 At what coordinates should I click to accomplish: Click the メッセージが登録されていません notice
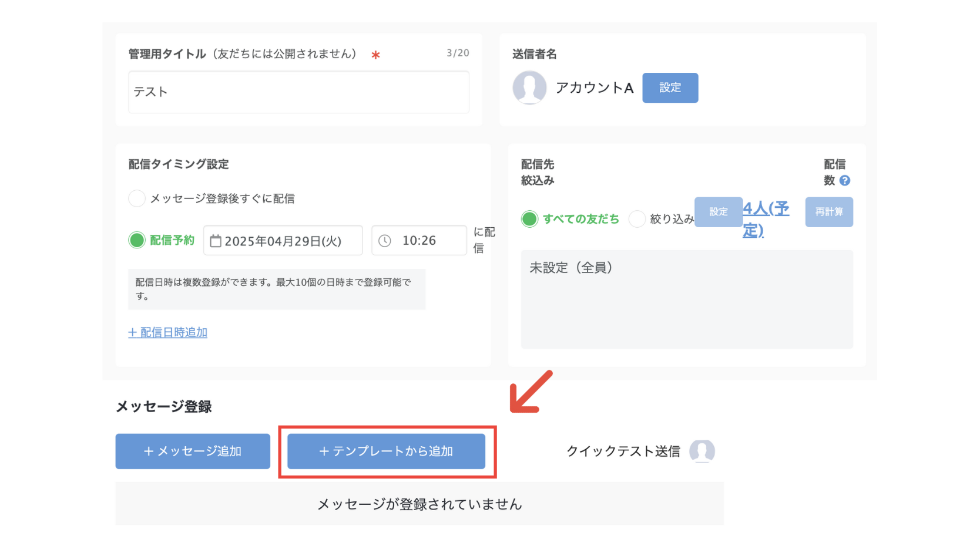[x=419, y=504]
